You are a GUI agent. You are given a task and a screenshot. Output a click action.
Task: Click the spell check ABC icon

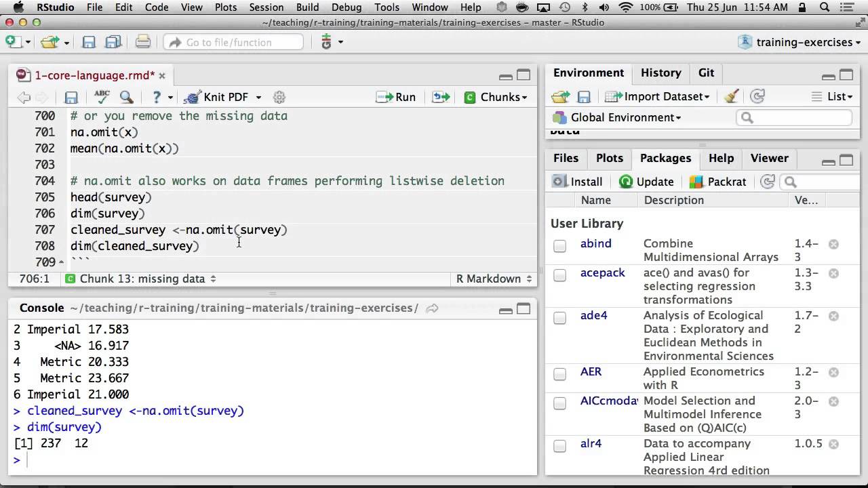click(x=102, y=97)
